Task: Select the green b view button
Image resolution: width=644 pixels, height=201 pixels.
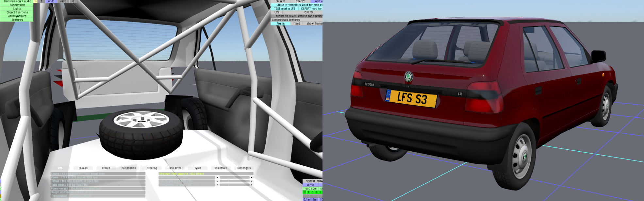Action: click(x=312, y=192)
